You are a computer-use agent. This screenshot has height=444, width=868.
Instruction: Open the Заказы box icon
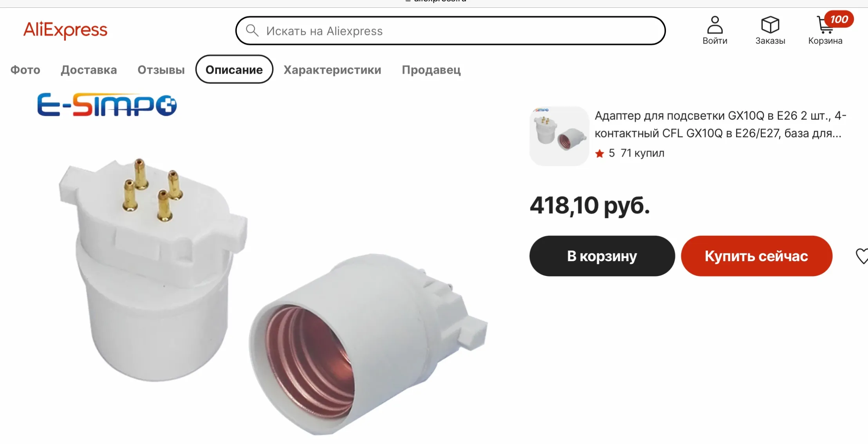pos(770,25)
